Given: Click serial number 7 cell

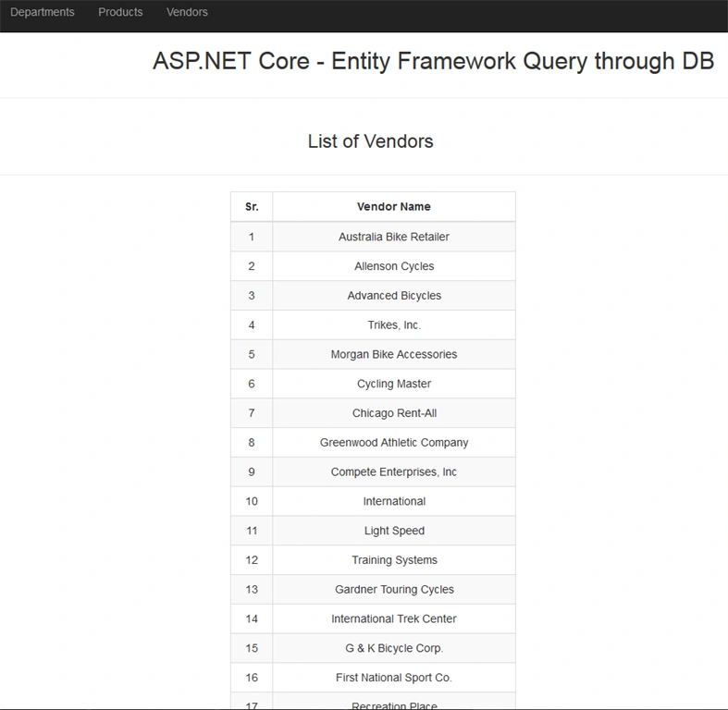Looking at the screenshot, I should click(x=252, y=413).
